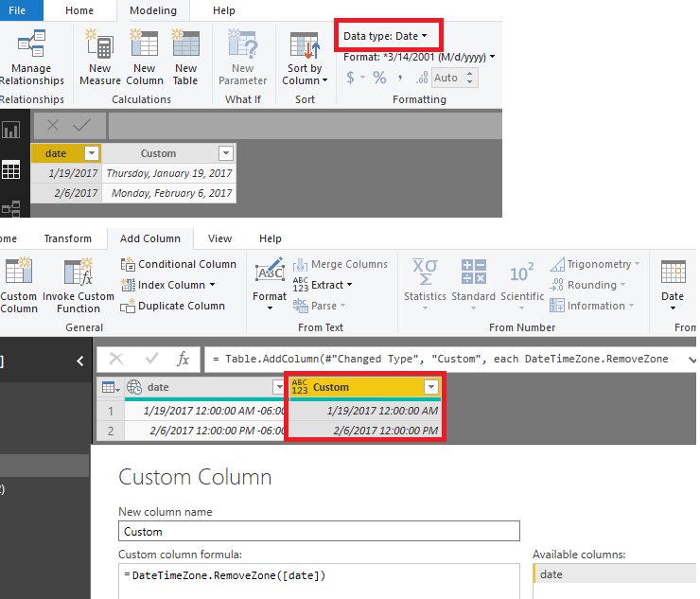
Task: Click the New column name field
Action: pyautogui.click(x=319, y=531)
